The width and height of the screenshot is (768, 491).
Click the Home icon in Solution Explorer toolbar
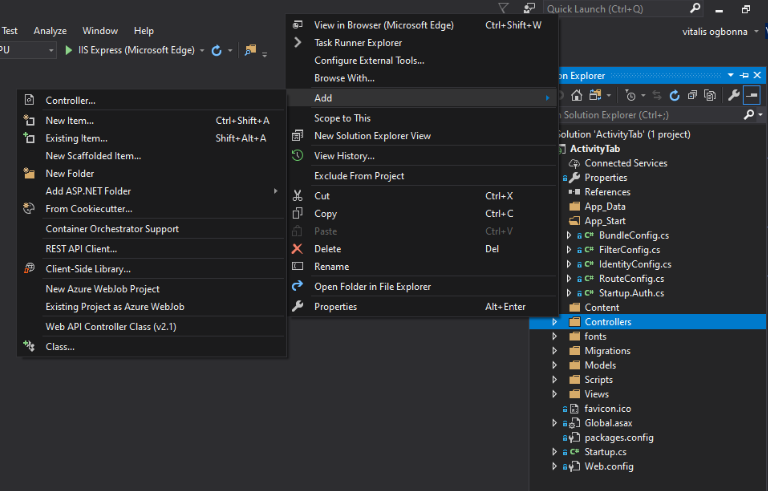(576, 96)
